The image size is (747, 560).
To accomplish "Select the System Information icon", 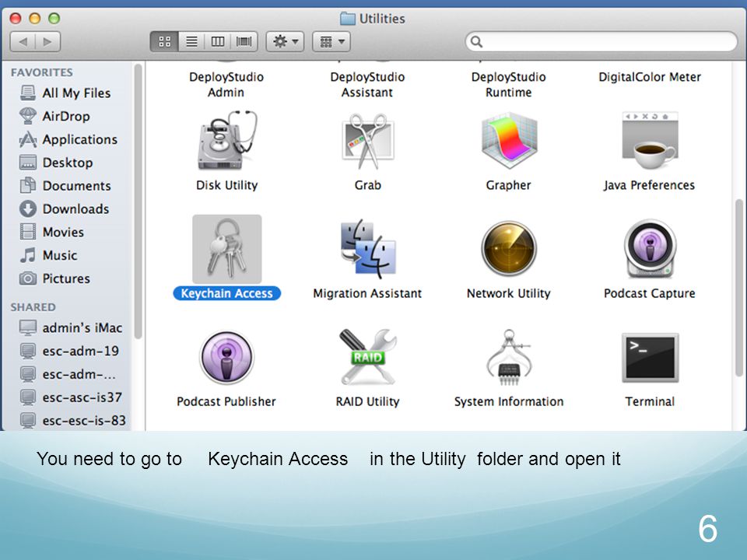I will (509, 357).
